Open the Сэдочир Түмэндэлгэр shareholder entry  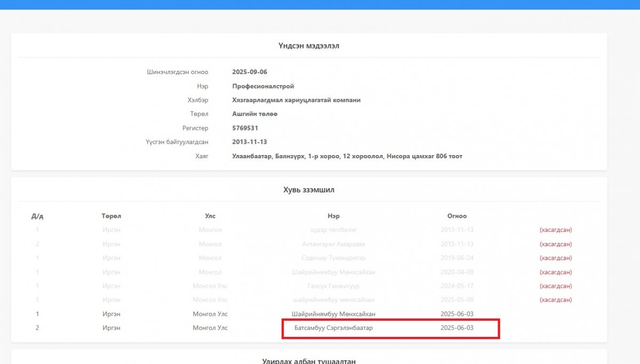coord(333,258)
